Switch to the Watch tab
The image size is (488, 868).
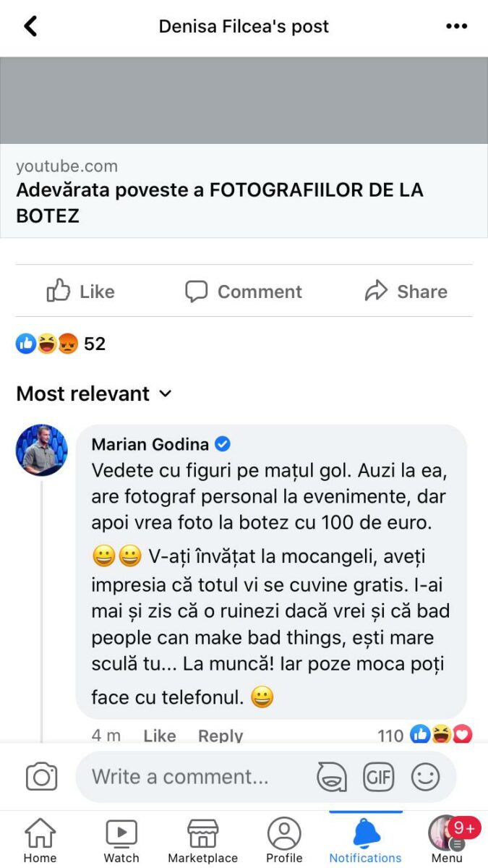pyautogui.click(x=121, y=841)
